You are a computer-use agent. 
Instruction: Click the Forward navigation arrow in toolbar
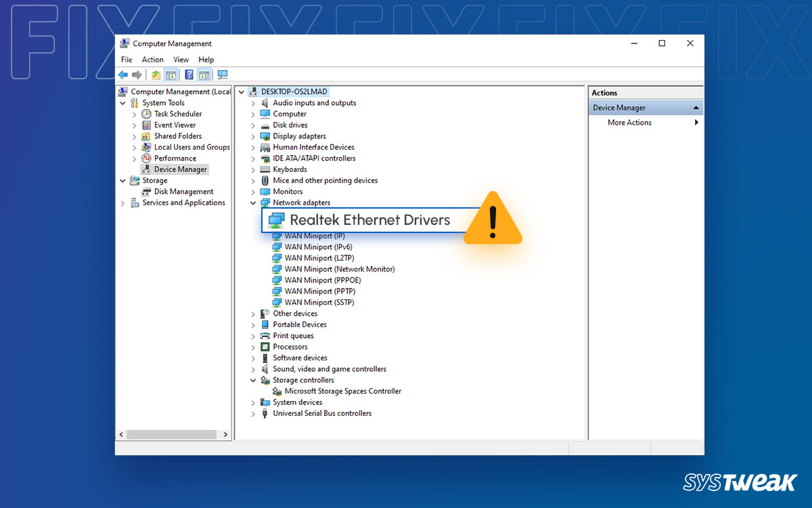coord(135,75)
